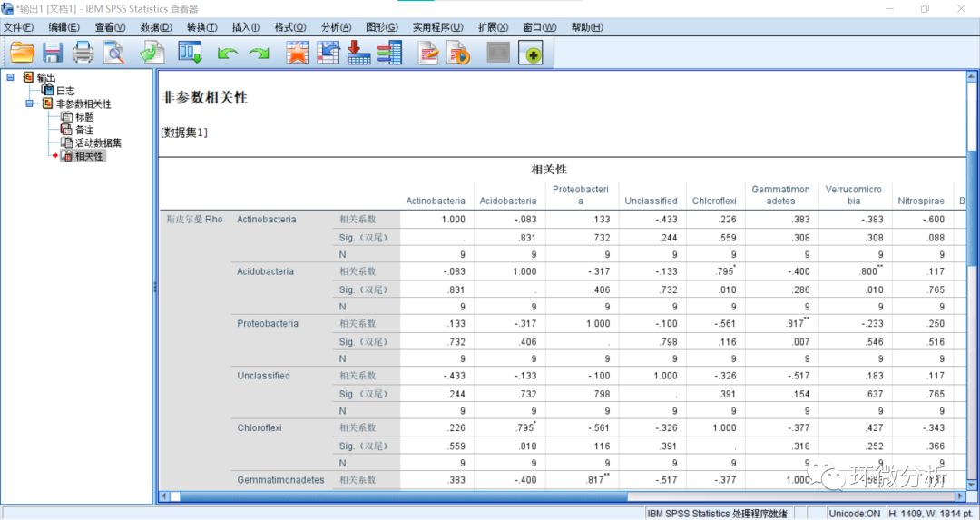Click the star table icon in toolbar
This screenshot has height=520, width=980.
(298, 53)
